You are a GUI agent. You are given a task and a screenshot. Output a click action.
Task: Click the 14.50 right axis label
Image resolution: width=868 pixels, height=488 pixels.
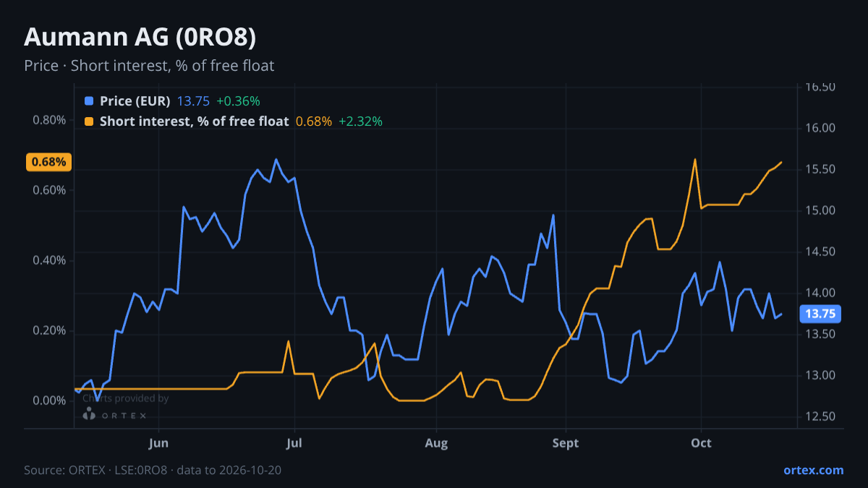tap(821, 252)
